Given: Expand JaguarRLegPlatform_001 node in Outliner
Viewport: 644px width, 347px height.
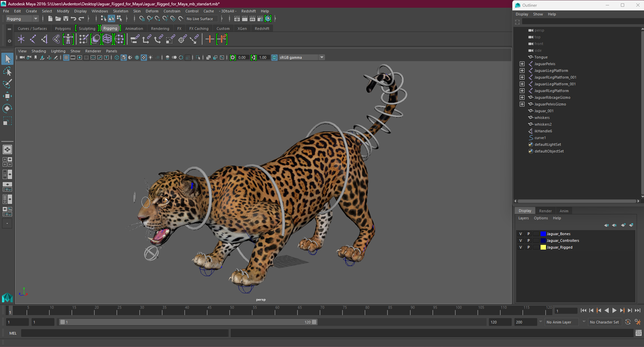Looking at the screenshot, I should pyautogui.click(x=522, y=77).
